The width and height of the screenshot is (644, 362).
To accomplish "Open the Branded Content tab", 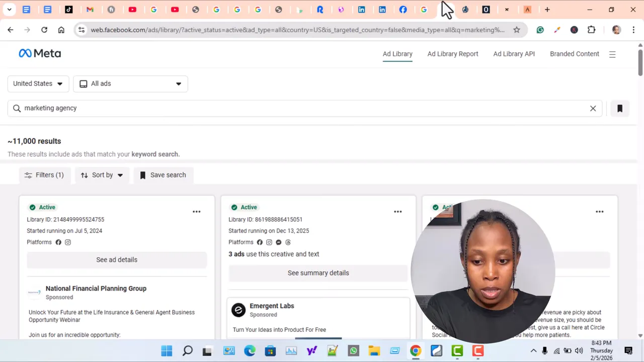I will click(575, 54).
